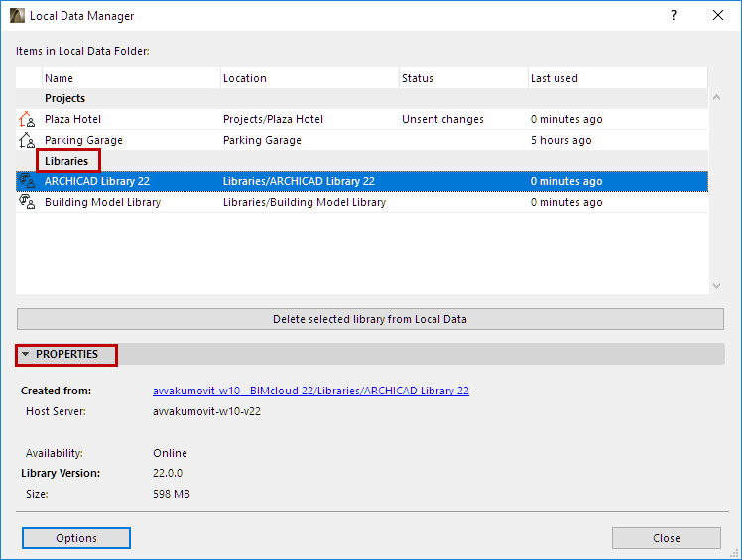This screenshot has width=742, height=560.
Task: Click the host server value avvakumovit-w10-v22
Action: click(206, 411)
